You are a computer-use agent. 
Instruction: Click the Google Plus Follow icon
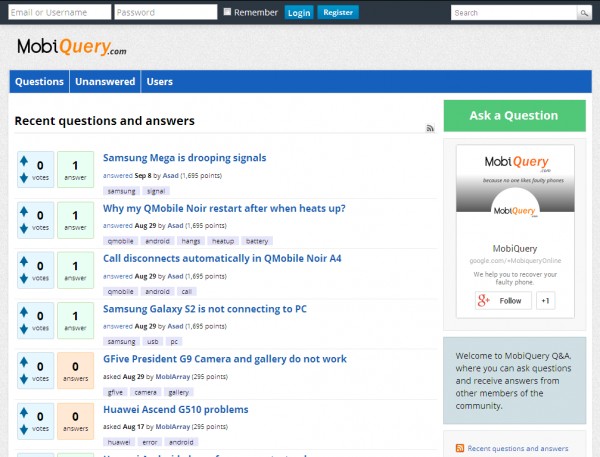point(484,300)
